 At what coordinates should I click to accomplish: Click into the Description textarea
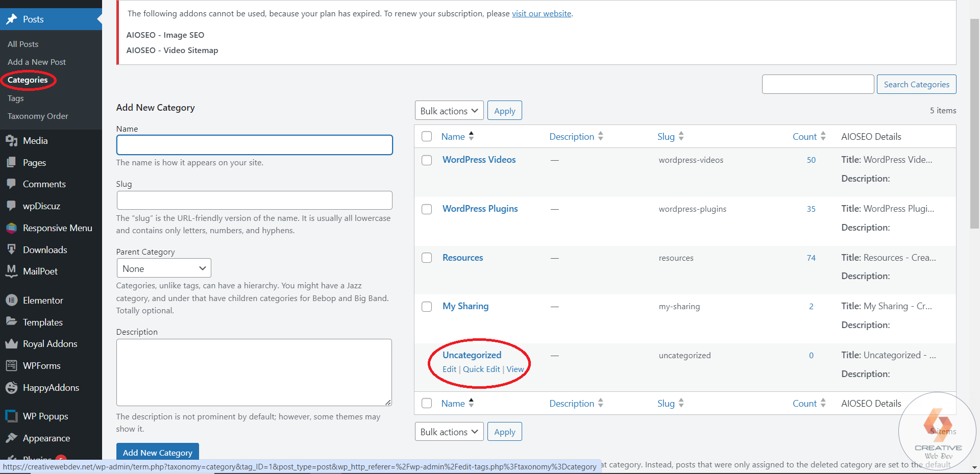tap(254, 372)
